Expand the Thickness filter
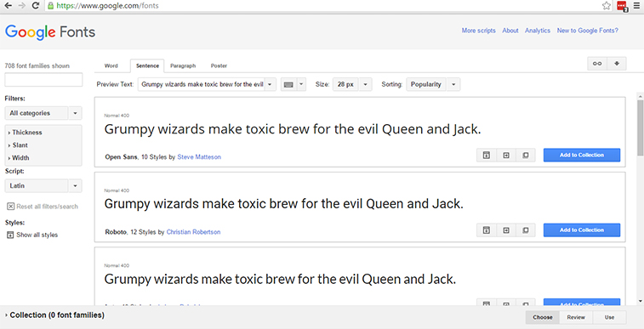This screenshot has height=329, width=644. click(25, 133)
